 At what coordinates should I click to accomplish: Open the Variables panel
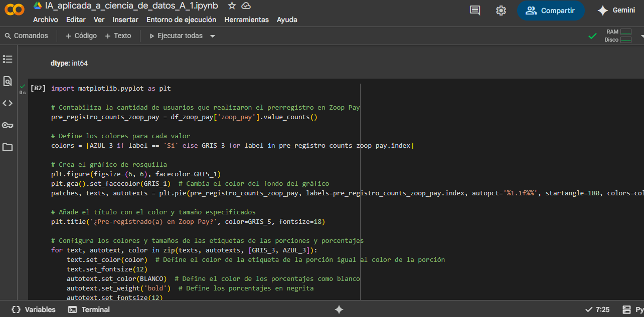click(x=34, y=309)
